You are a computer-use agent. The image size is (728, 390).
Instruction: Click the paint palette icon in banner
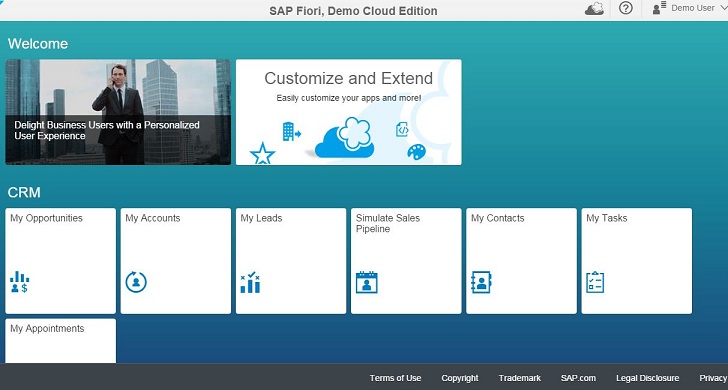tap(416, 152)
